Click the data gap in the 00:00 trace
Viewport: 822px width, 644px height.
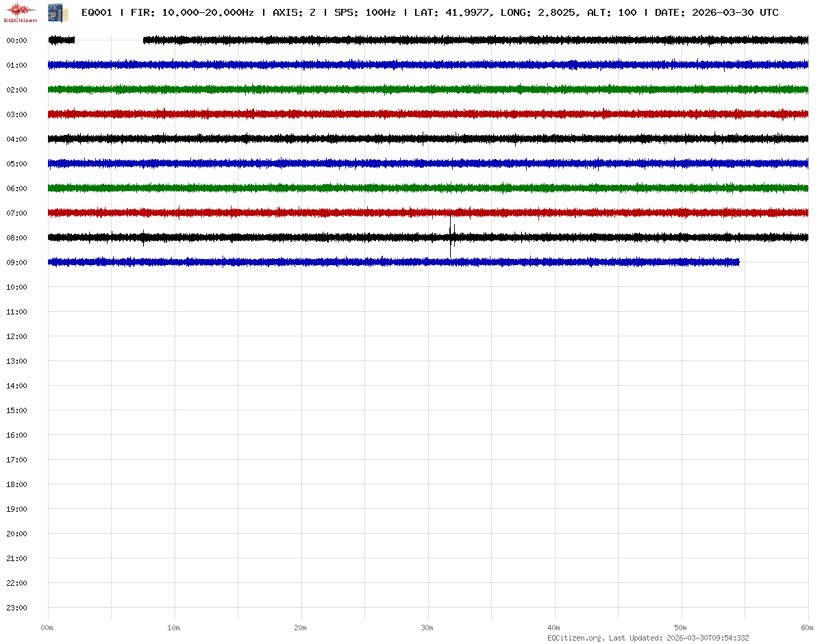click(109, 40)
